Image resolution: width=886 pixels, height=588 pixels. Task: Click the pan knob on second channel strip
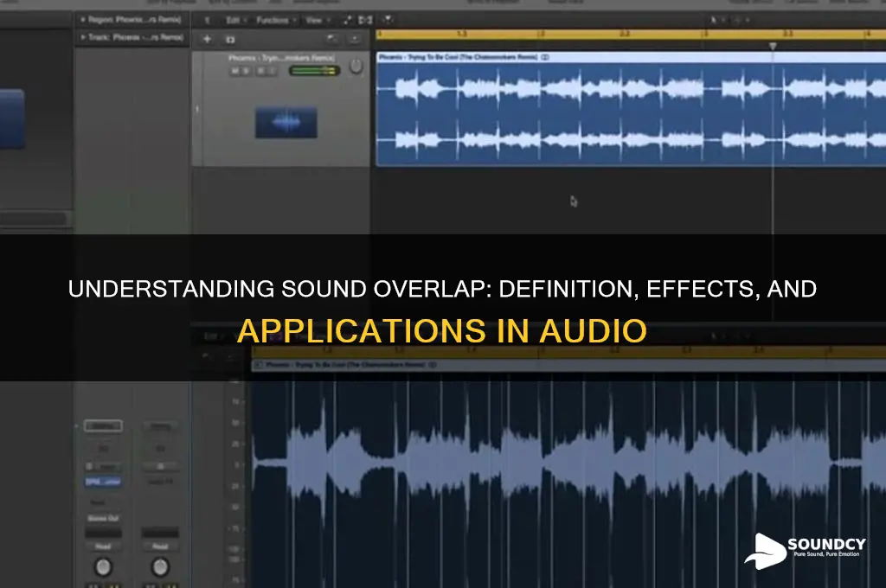[160, 566]
